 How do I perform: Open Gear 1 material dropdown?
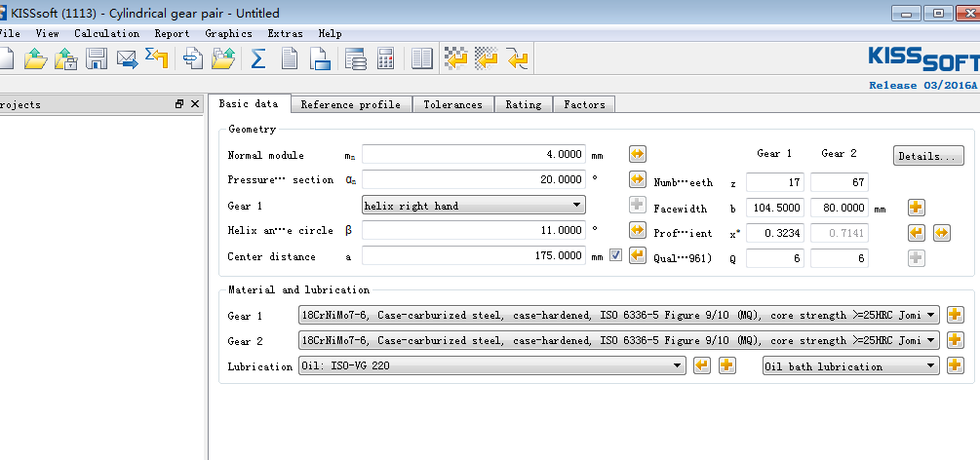click(x=619, y=315)
